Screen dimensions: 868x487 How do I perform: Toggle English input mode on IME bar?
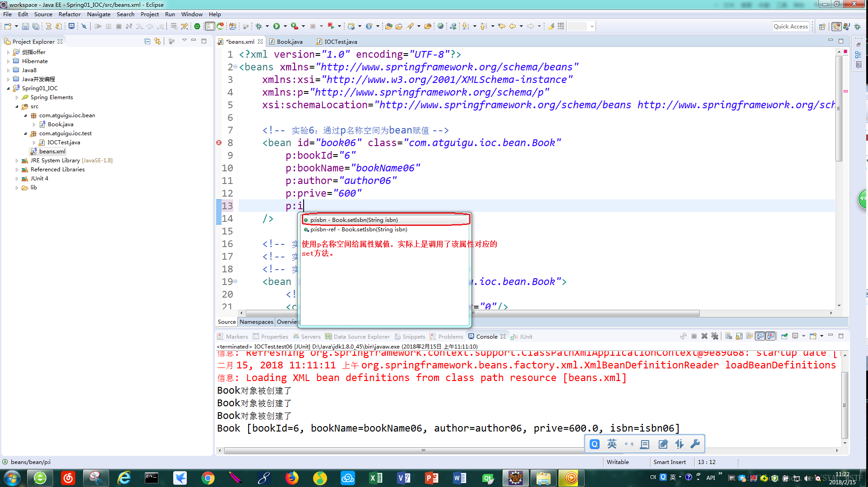click(x=612, y=444)
